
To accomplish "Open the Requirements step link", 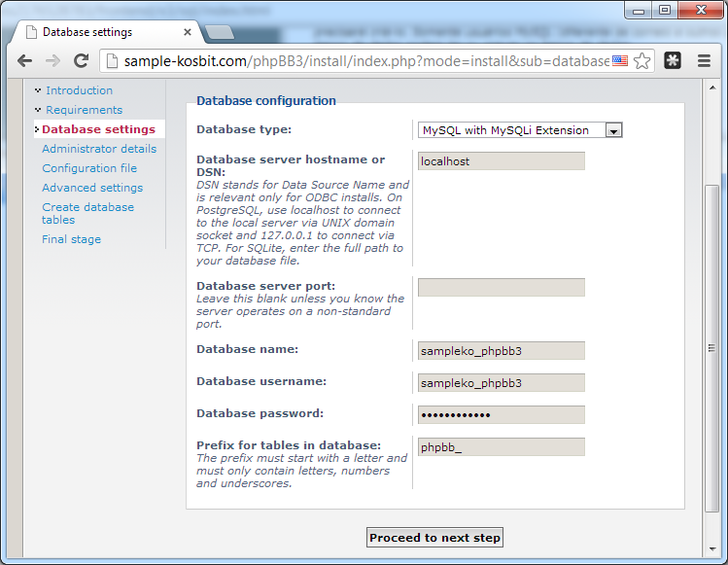I will [x=84, y=110].
